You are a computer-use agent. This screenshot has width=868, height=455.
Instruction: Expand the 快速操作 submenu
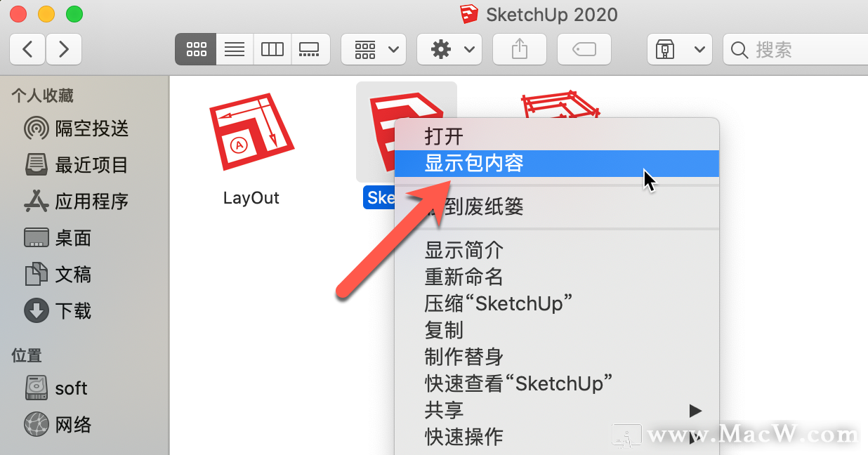(557, 437)
